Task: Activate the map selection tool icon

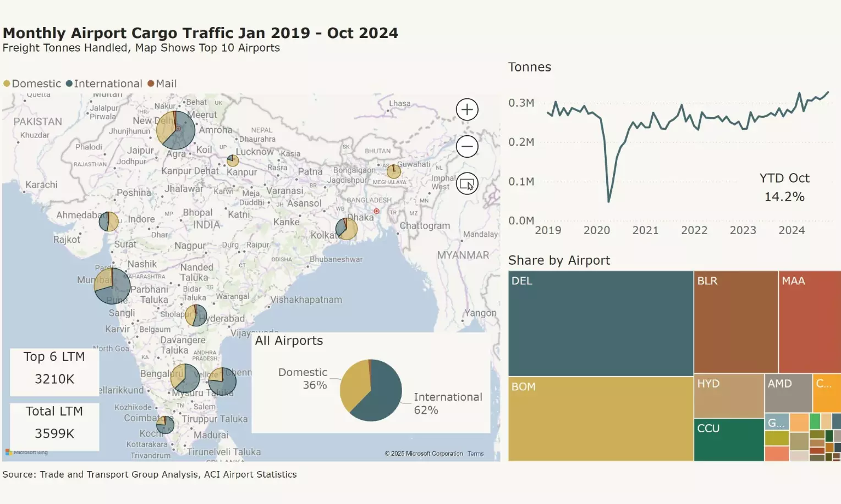Action: pos(467,184)
